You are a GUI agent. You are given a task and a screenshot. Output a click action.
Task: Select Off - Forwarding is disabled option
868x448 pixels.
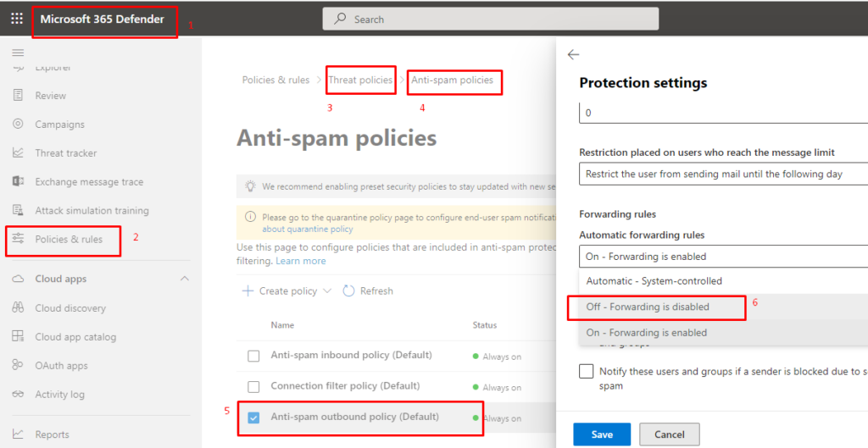pos(723,307)
